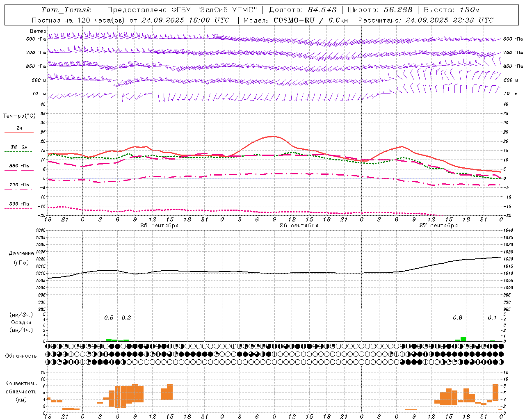Click the computed time '24.09.2025 22:38 UTC'
This screenshot has height=420, width=525.
(450, 20)
